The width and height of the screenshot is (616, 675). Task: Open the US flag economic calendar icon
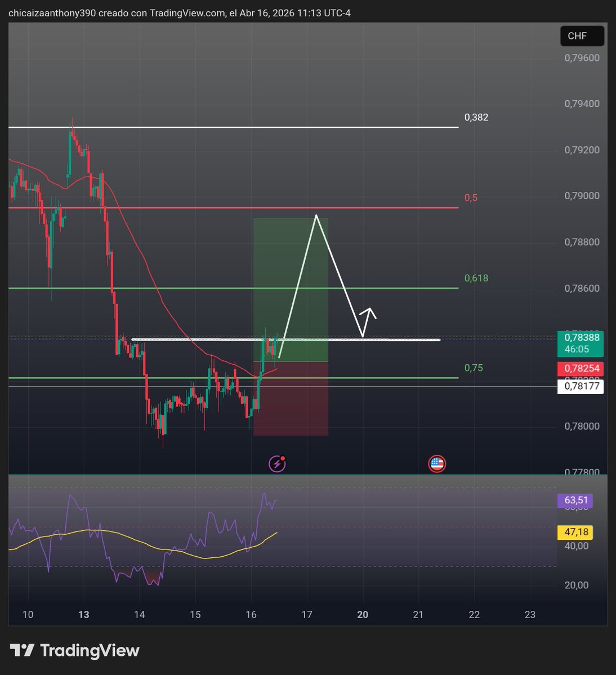tap(437, 463)
